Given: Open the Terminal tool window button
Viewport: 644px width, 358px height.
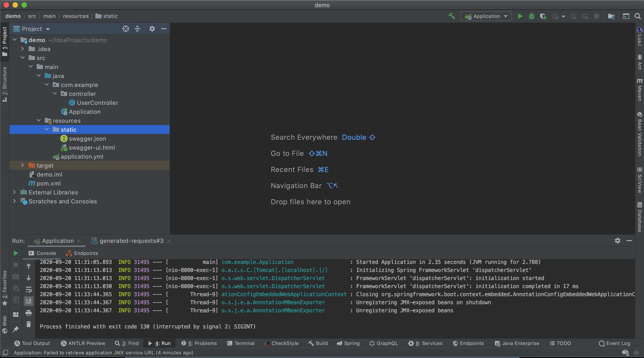Looking at the screenshot, I should coord(241,343).
